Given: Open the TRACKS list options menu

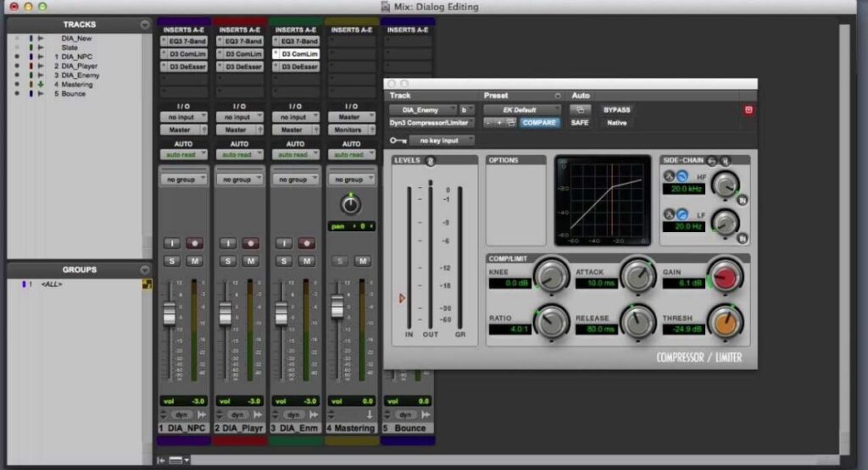Looking at the screenshot, I should coord(144,25).
